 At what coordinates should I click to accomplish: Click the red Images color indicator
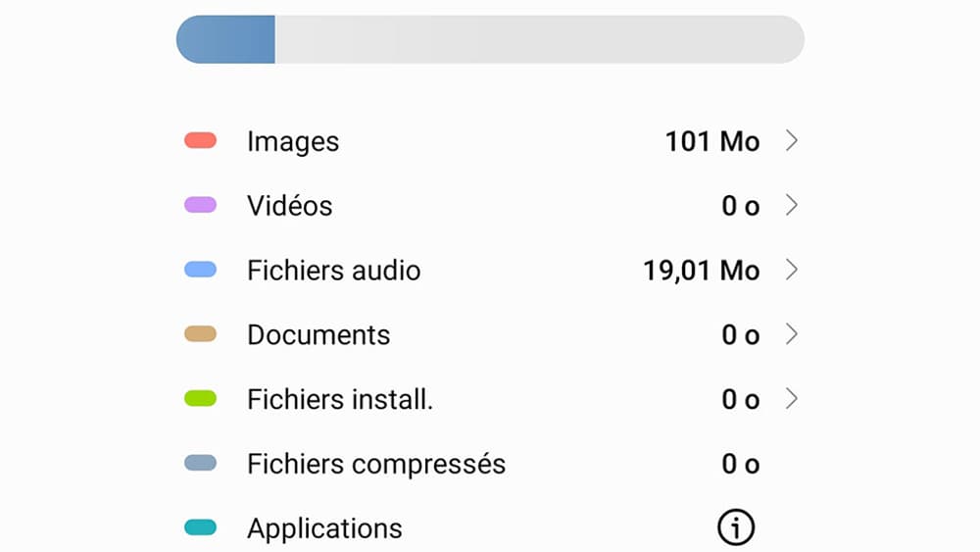pyautogui.click(x=200, y=140)
